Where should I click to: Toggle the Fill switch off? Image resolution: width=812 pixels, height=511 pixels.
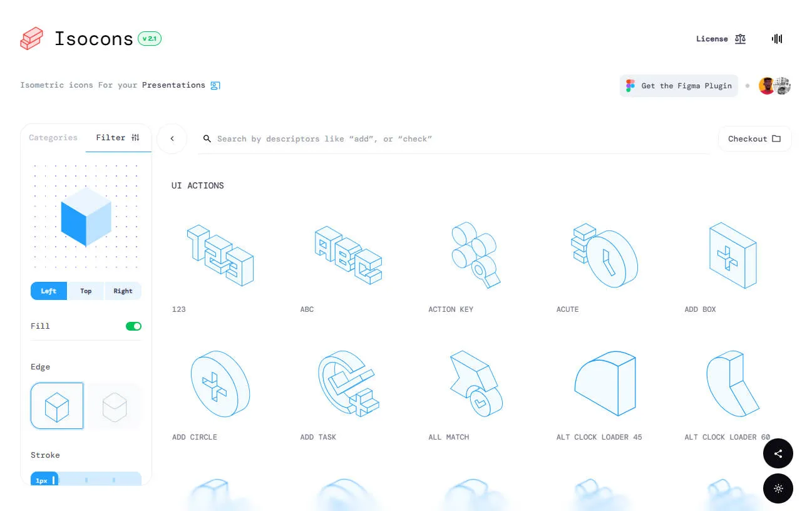[133, 326]
